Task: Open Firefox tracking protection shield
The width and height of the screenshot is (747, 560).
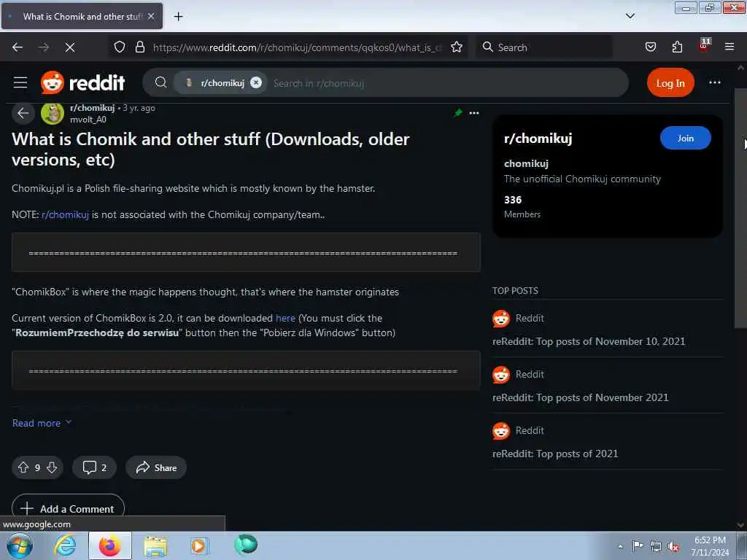Action: (120, 47)
